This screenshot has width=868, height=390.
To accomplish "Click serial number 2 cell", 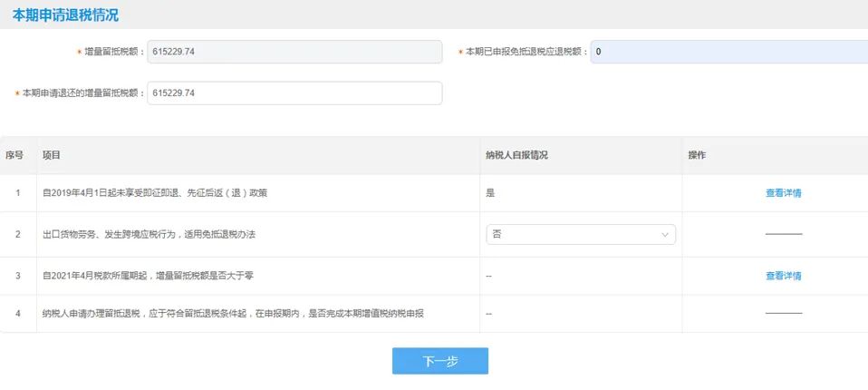I will [18, 234].
